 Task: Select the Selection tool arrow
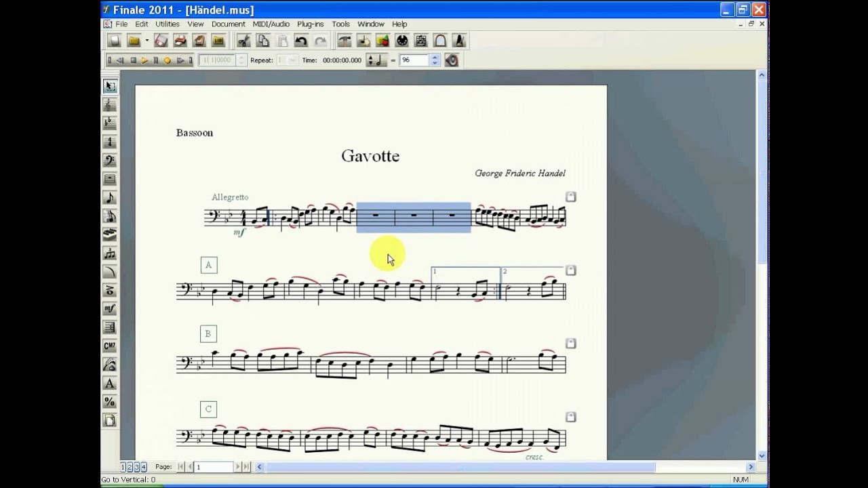110,86
